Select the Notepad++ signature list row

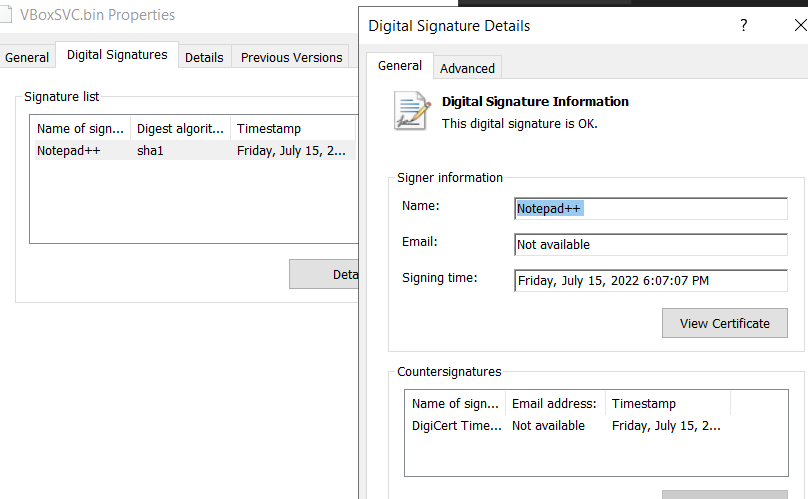(x=190, y=151)
